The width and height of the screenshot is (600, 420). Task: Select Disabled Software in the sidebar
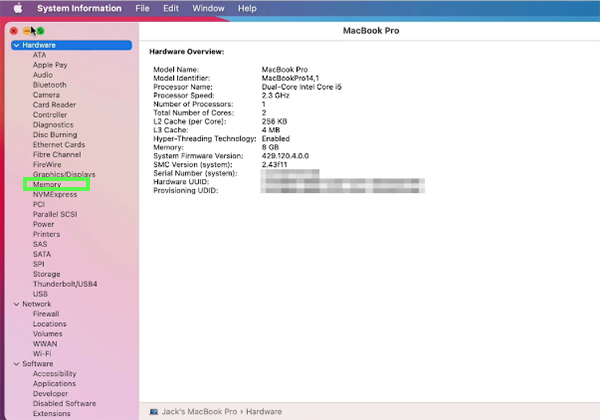pos(64,404)
